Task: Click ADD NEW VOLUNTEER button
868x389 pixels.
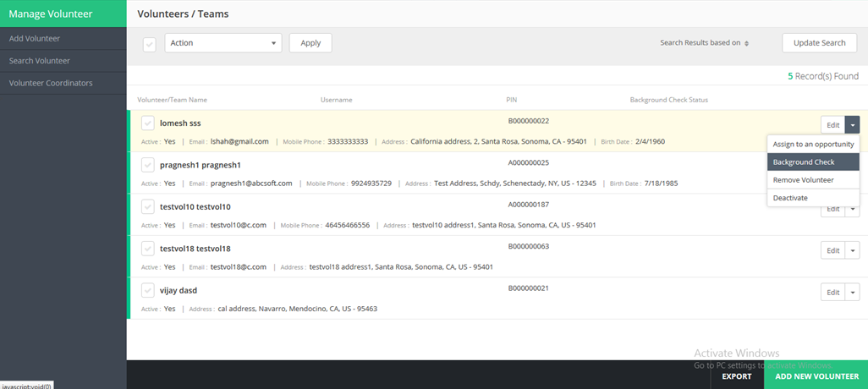Action: click(x=816, y=376)
